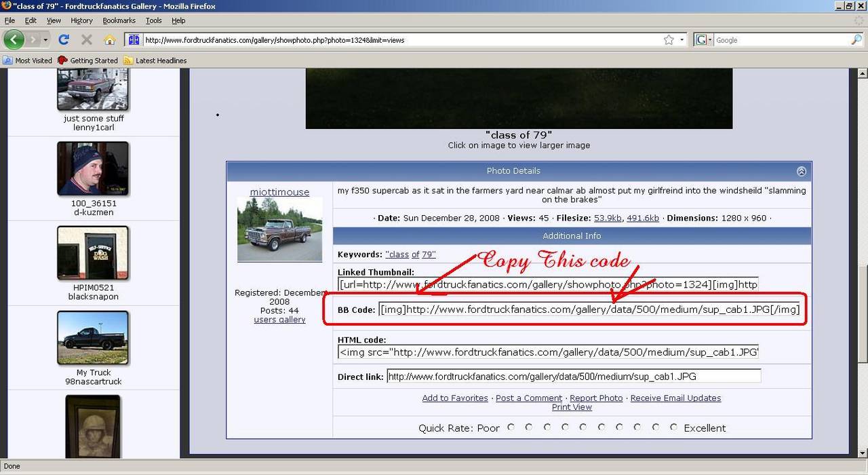Click the Forward navigation arrow
Image resolution: width=868 pixels, height=475 pixels.
[33, 39]
